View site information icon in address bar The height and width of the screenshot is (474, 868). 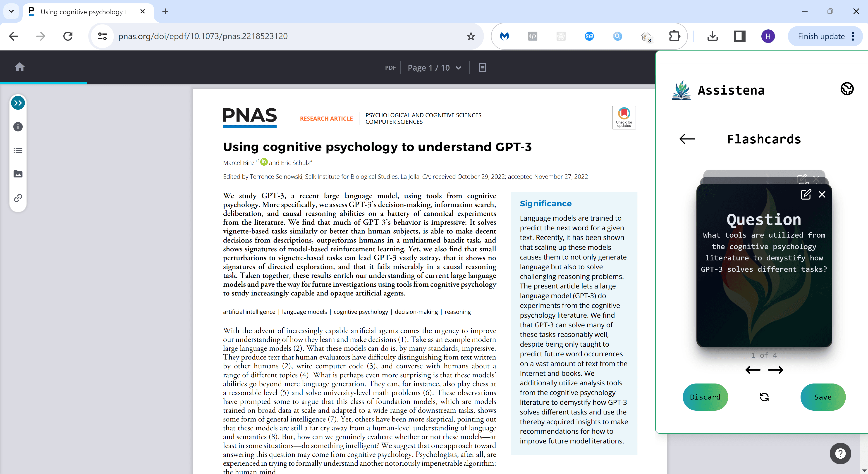coord(102,36)
